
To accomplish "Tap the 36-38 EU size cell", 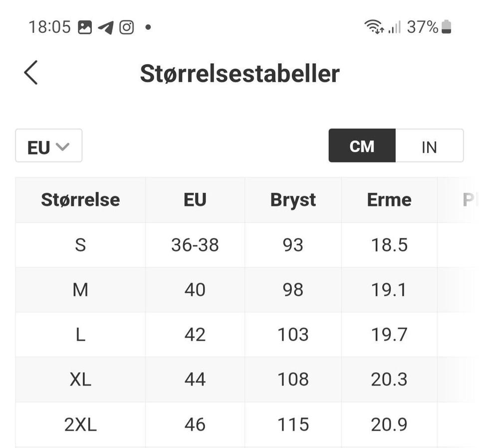I will tap(195, 245).
